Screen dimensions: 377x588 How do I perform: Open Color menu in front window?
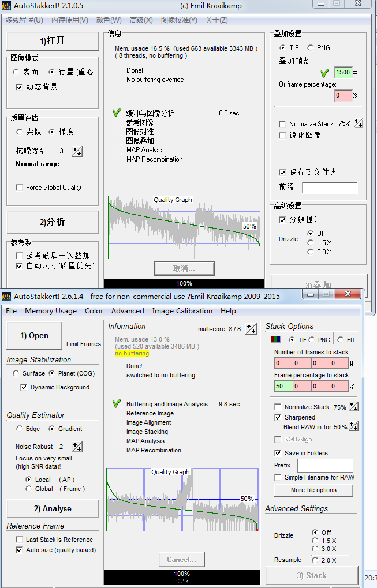pos(94,310)
